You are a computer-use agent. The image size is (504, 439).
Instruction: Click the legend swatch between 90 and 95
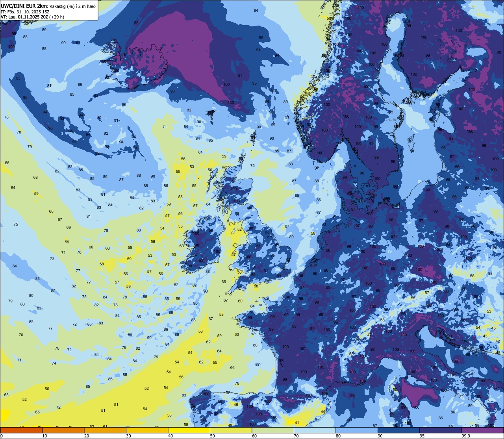click(x=398, y=430)
